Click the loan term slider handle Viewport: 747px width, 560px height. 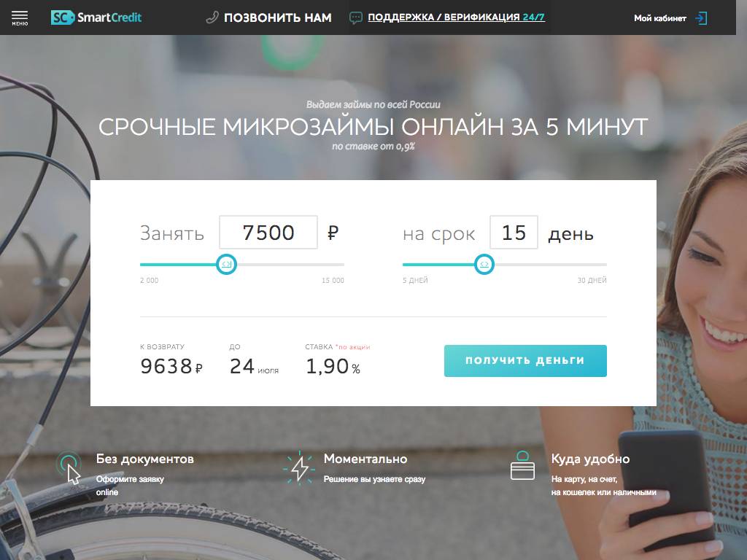coord(484,264)
